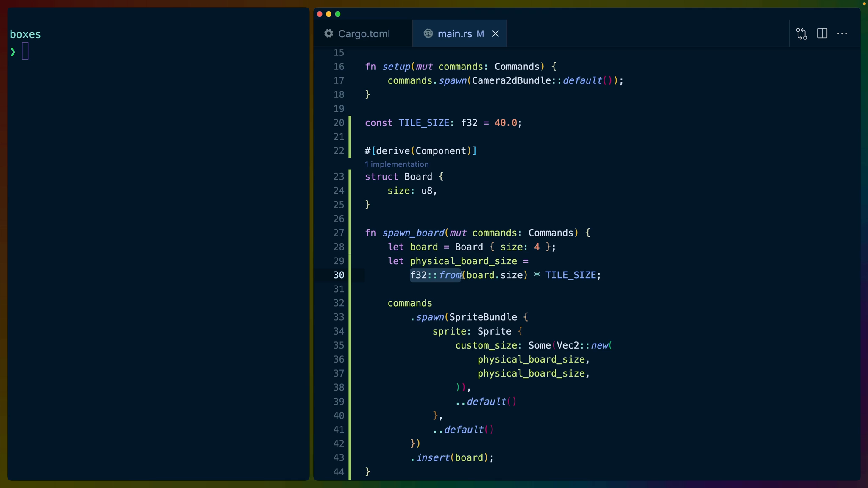868x488 pixels.
Task: Open the '1 implementation' code lens link
Action: (x=397, y=164)
